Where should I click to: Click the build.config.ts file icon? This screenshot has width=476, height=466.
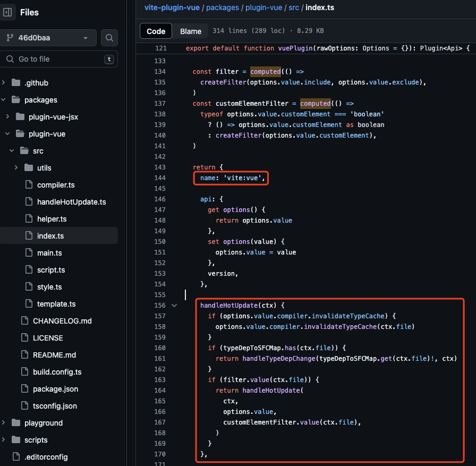[24, 371]
